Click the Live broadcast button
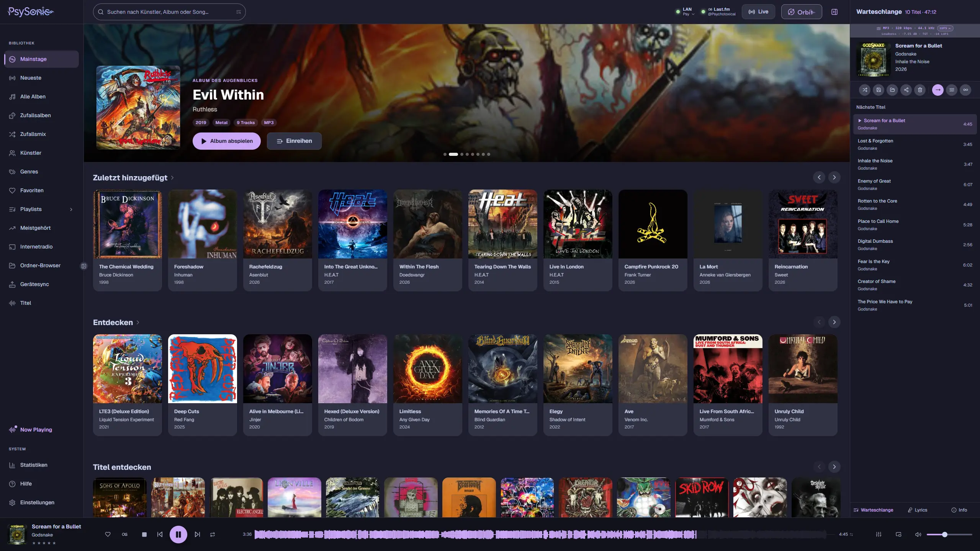 click(758, 12)
